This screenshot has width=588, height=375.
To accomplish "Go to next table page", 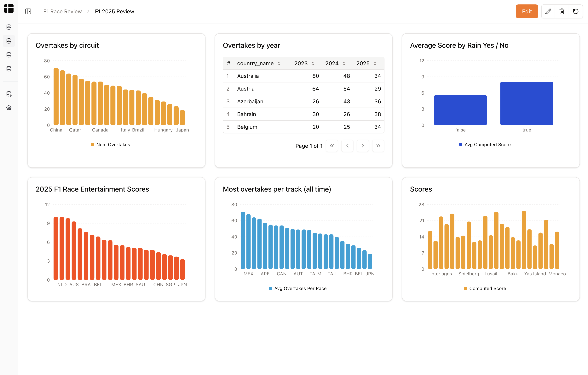I will coord(363,146).
